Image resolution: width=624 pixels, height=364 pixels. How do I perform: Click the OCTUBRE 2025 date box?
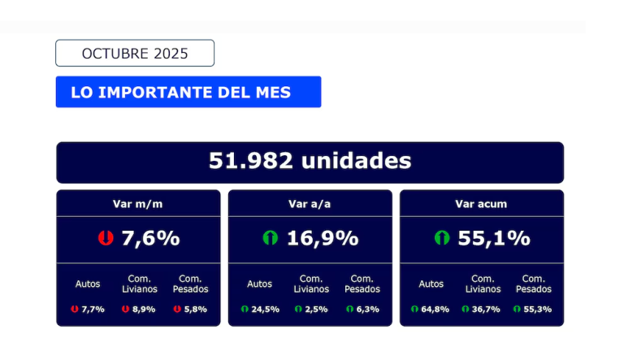point(135,54)
